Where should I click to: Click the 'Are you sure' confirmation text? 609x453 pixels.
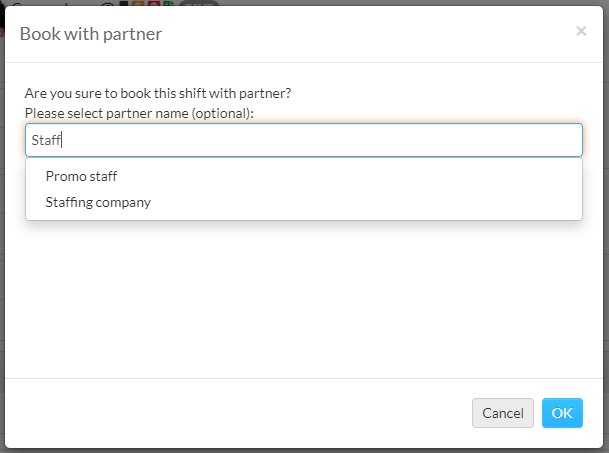coord(158,93)
